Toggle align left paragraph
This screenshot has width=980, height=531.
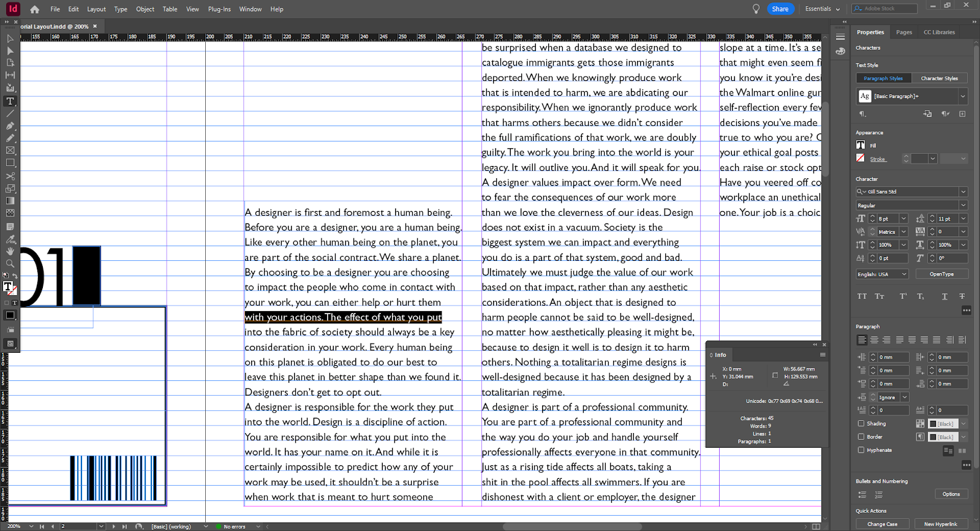pyautogui.click(x=862, y=340)
